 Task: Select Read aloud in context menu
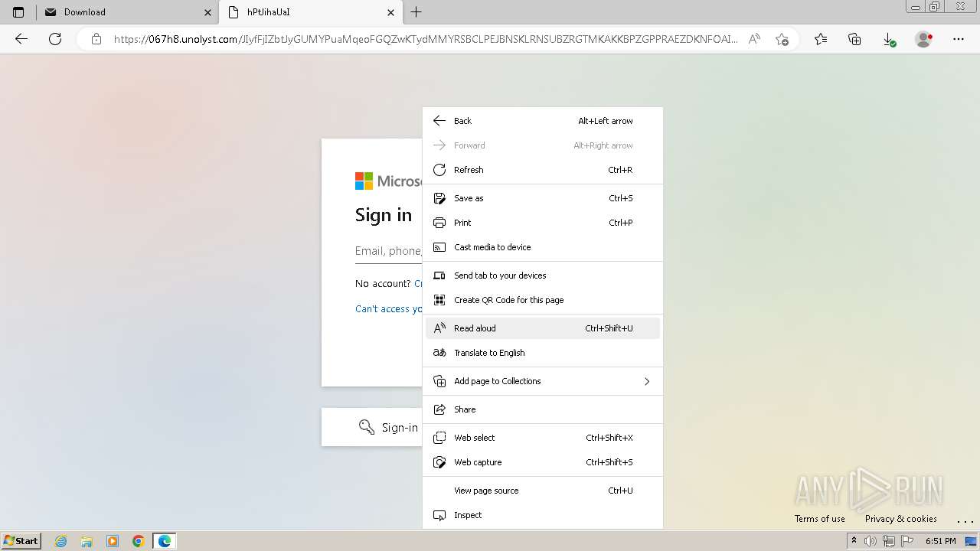(542, 328)
